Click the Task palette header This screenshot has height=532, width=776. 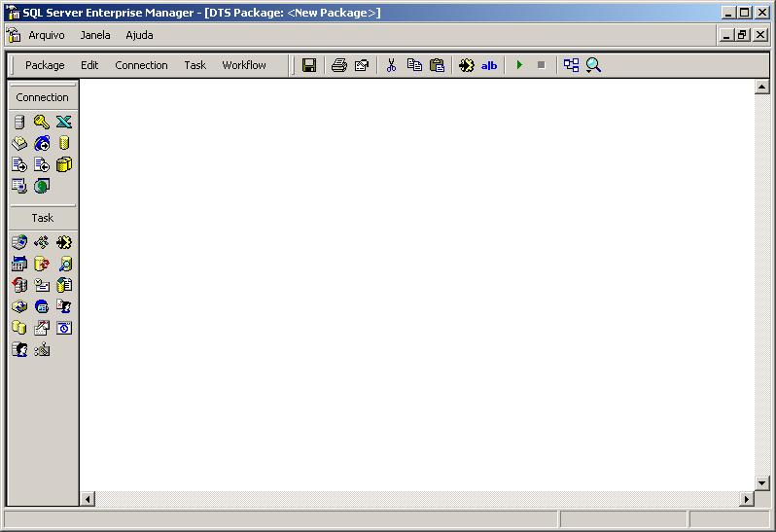(x=43, y=218)
